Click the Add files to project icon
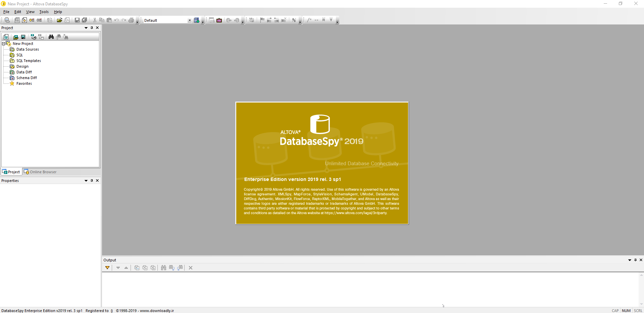 [x=34, y=37]
